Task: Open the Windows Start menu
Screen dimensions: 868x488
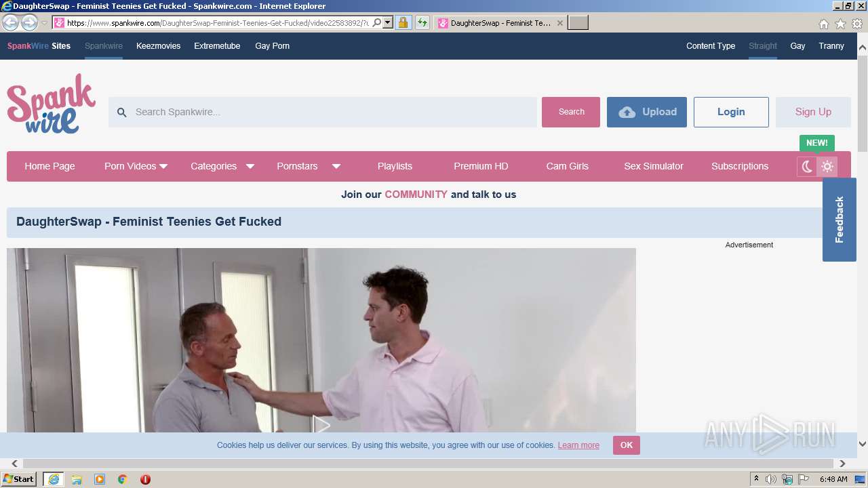Action: click(19, 479)
